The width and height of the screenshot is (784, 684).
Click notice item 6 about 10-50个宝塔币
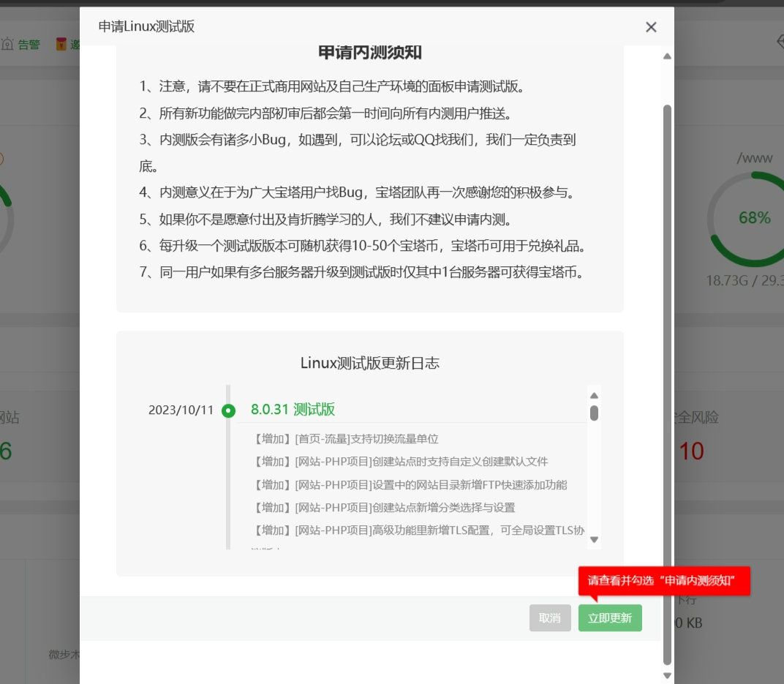[363, 246]
